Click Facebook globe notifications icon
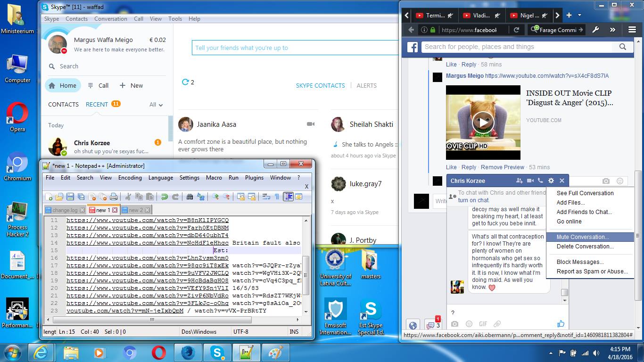 [x=413, y=325]
